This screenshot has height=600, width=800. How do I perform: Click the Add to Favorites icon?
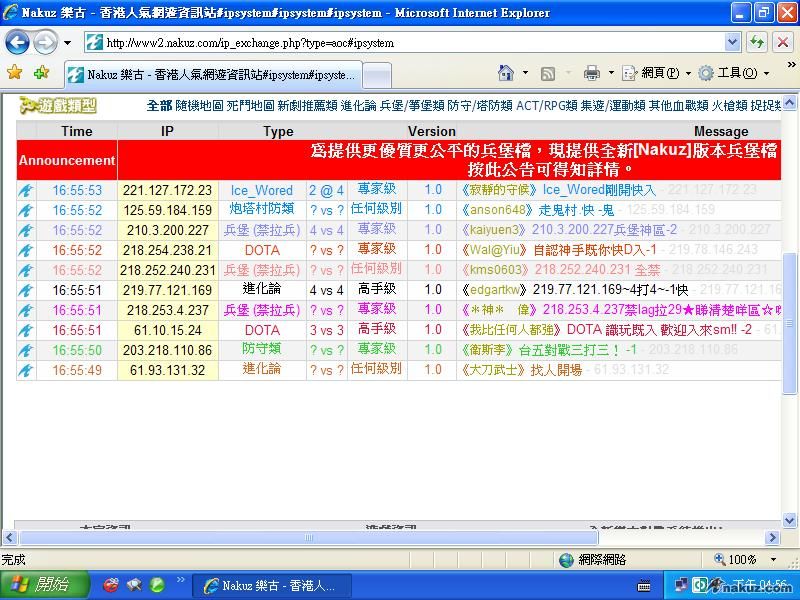pyautogui.click(x=41, y=73)
